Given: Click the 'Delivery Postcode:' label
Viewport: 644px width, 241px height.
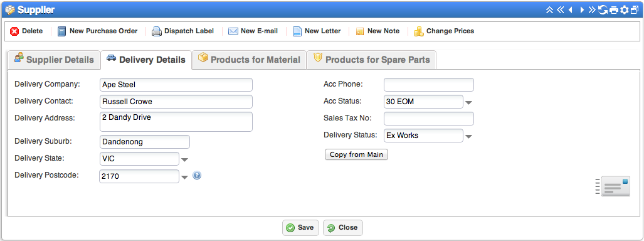Looking at the screenshot, I should click(x=46, y=174).
